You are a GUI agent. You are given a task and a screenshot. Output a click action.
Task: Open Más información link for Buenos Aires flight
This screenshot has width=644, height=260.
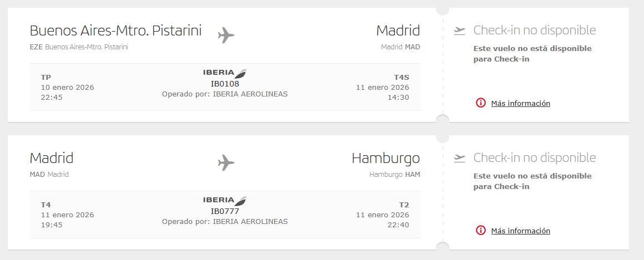520,103
